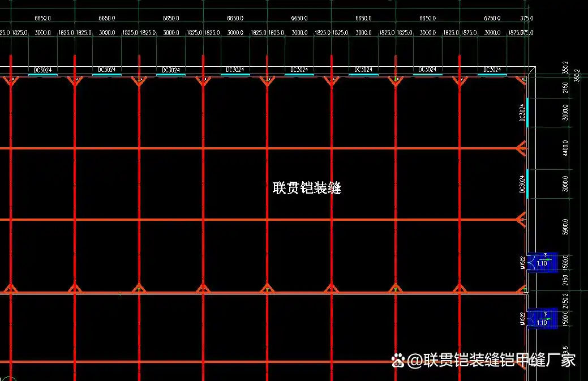Click the upper M1522 door label

523,264
